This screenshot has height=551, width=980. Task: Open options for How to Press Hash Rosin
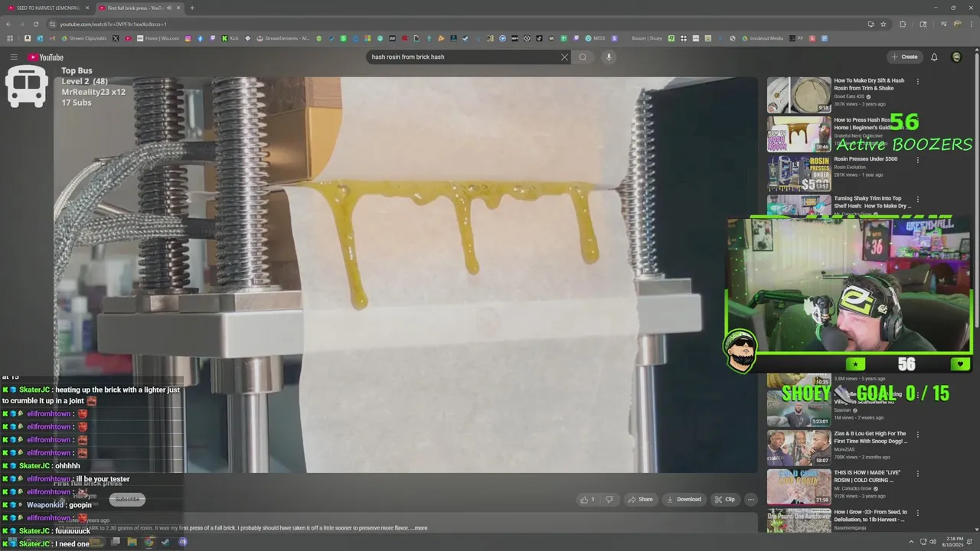click(x=917, y=120)
